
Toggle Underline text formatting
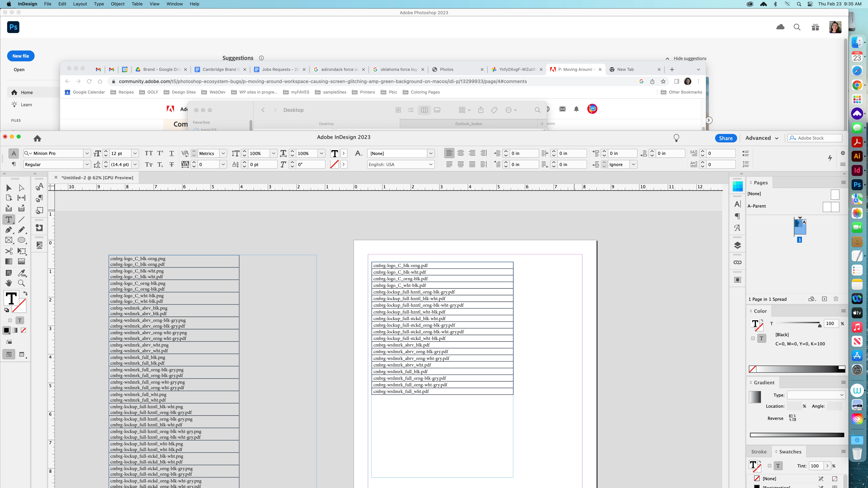pos(172,154)
